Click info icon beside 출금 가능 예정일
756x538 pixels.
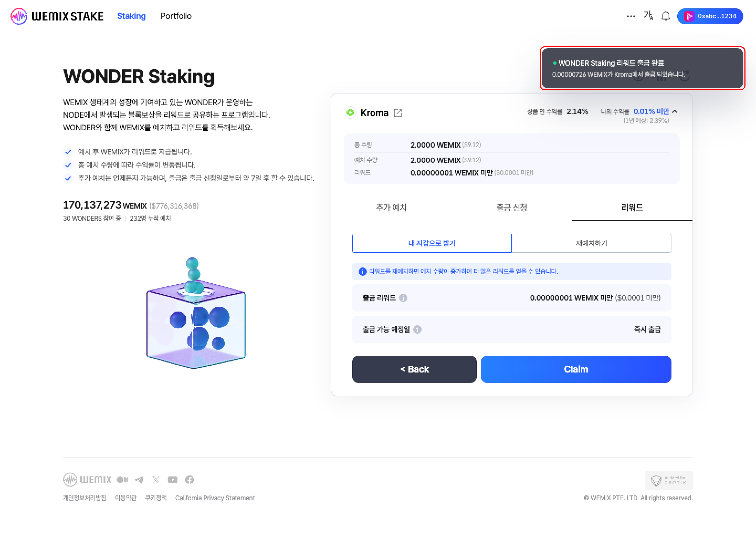coord(417,329)
